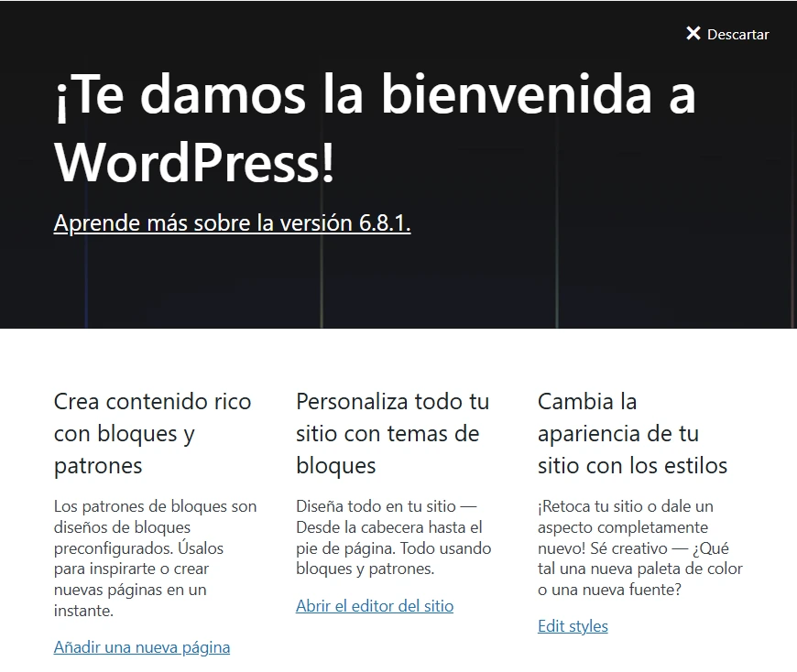Click heading 'Crea contenido rico con bloques y patrones'

tap(152, 433)
